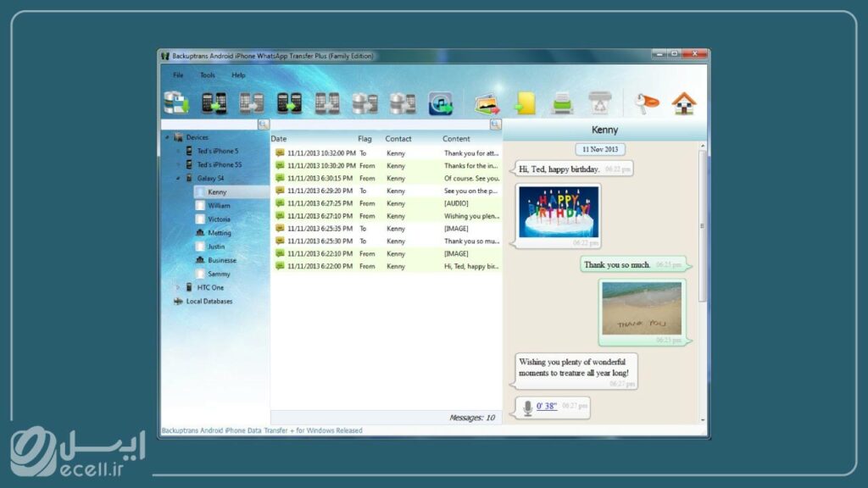The image size is (868, 488).
Task: Select the Kenny contact in the tree
Action: pyautogui.click(x=217, y=192)
